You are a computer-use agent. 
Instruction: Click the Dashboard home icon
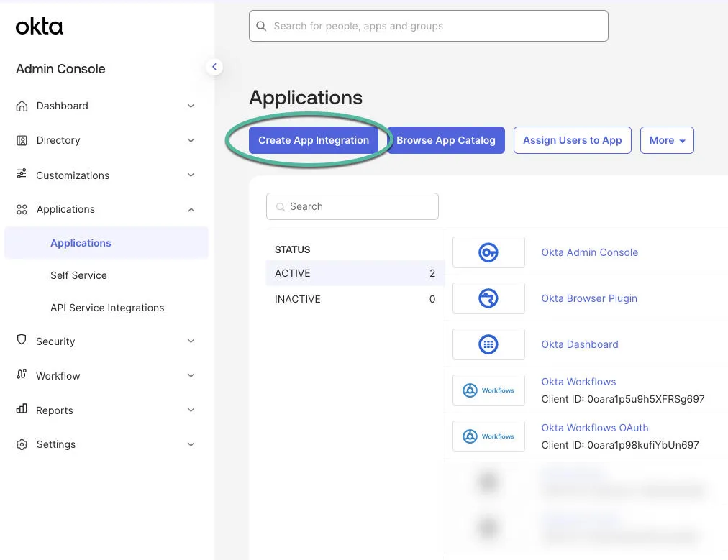[22, 106]
